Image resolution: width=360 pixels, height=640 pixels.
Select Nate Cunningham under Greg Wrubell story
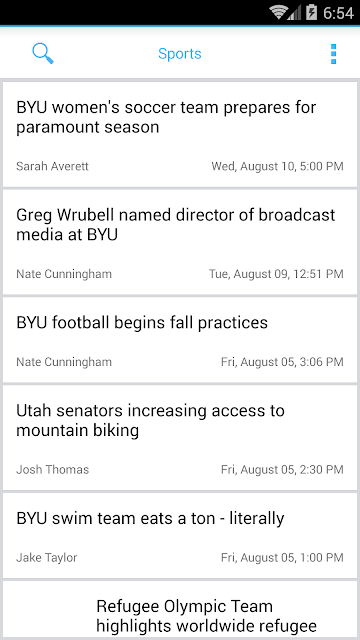64,274
